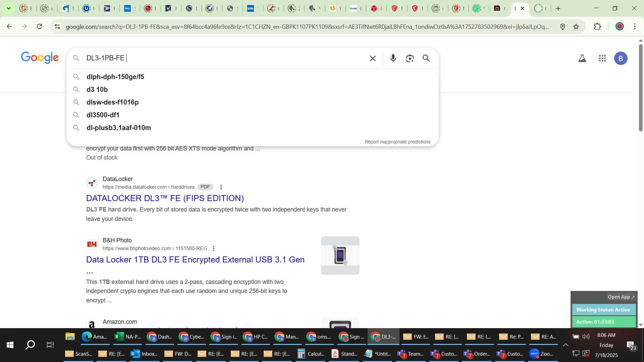Open Chrome profile icon in toolbar

pos(620,26)
